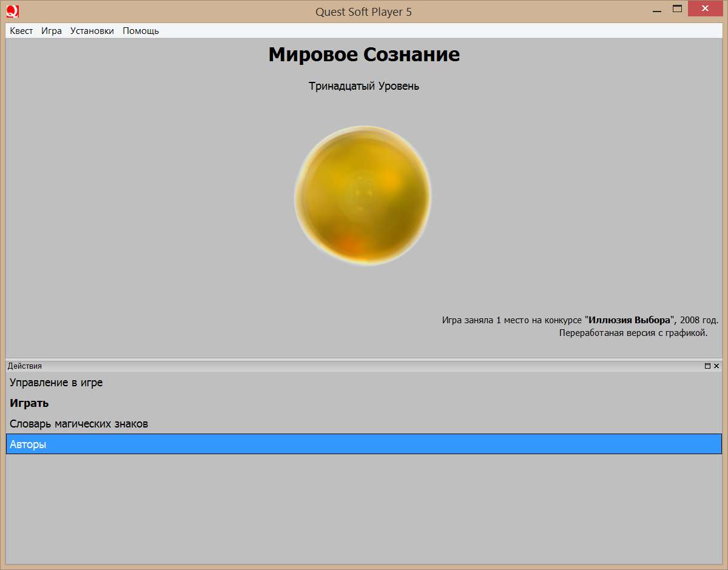This screenshot has height=570, width=728.
Task: Open the Квест menu
Action: pos(21,31)
